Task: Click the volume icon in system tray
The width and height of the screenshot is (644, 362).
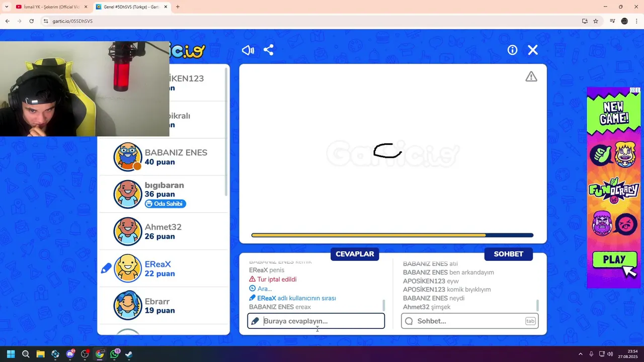Action: 610,354
